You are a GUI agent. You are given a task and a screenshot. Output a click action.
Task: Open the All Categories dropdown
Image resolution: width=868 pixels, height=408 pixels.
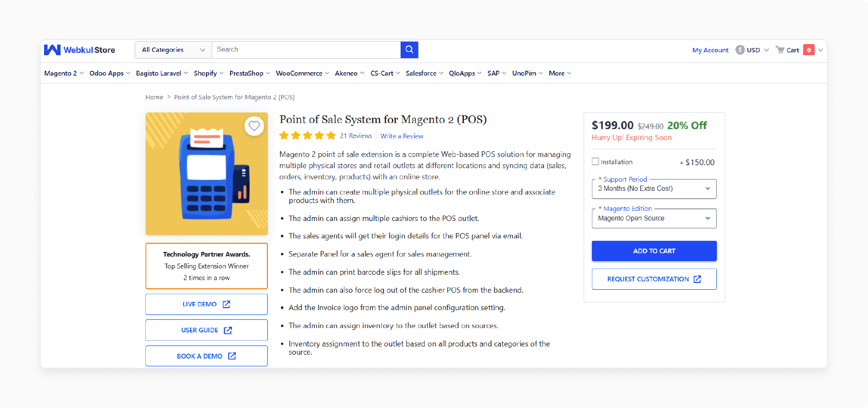(173, 49)
